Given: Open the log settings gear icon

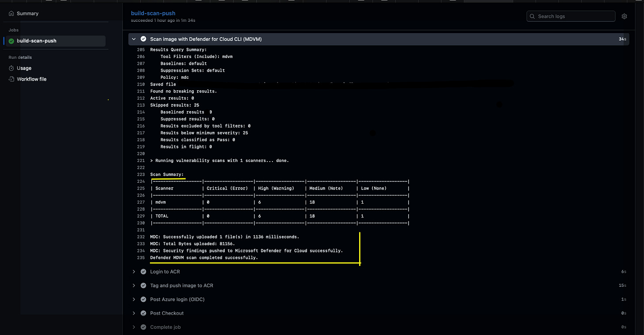Looking at the screenshot, I should pos(625,16).
